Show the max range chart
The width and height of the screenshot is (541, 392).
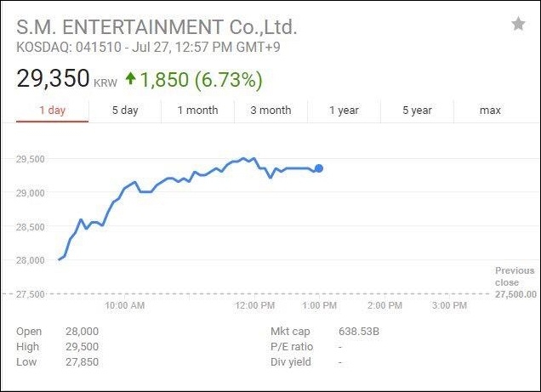[x=490, y=111]
